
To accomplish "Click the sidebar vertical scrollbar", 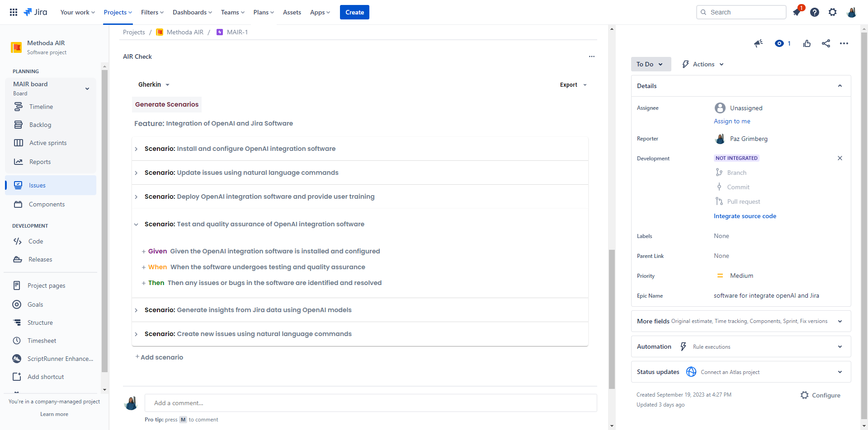I will pos(104,221).
